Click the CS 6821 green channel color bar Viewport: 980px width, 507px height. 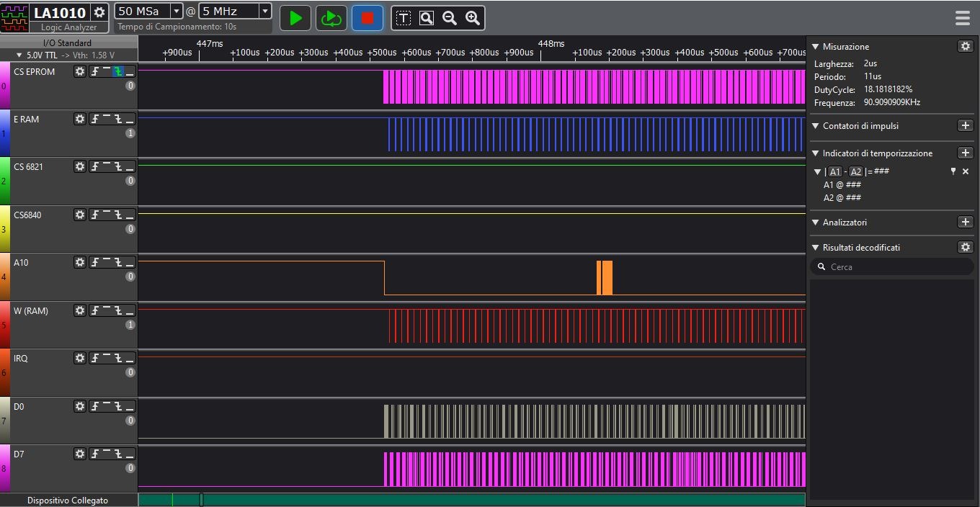(4, 181)
